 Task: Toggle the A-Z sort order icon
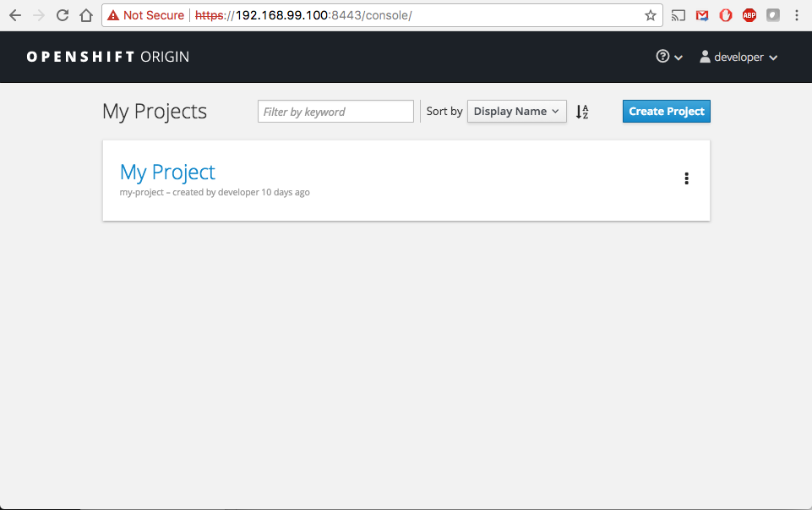582,112
